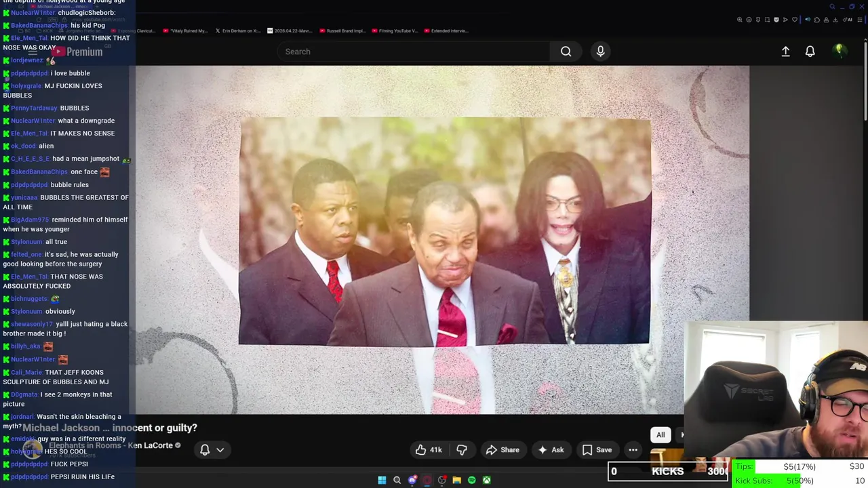This screenshot has width=868, height=488.
Task: Dislike the video with thumbs-down
Action: click(x=462, y=450)
